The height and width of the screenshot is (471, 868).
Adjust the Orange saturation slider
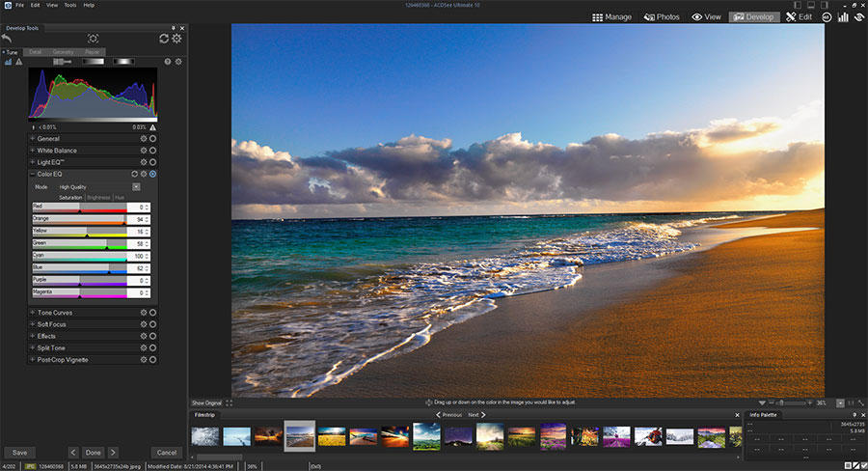click(x=79, y=219)
